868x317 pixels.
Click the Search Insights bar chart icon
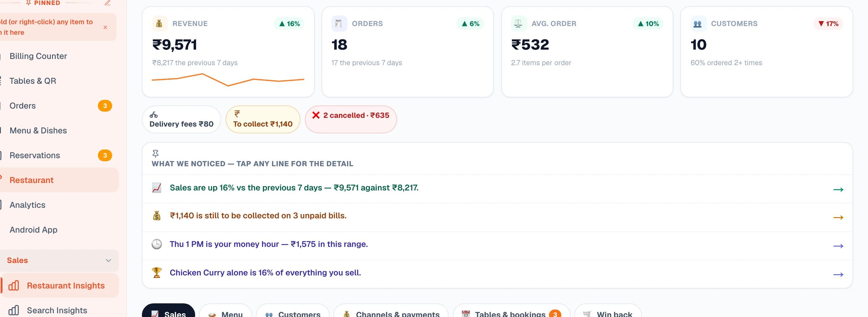coord(14,310)
